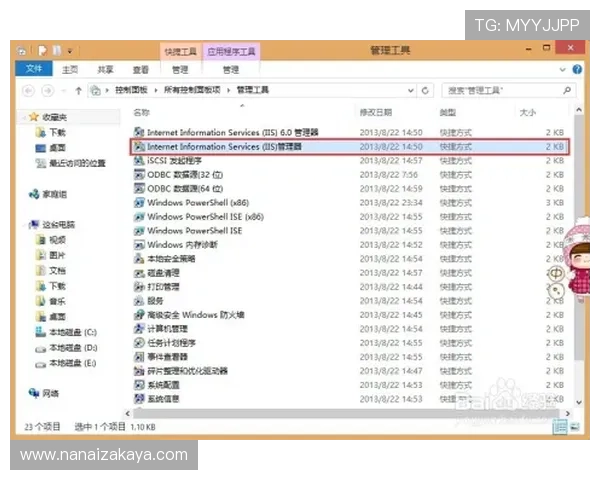Select 下载 under 收藏夹

click(51, 132)
